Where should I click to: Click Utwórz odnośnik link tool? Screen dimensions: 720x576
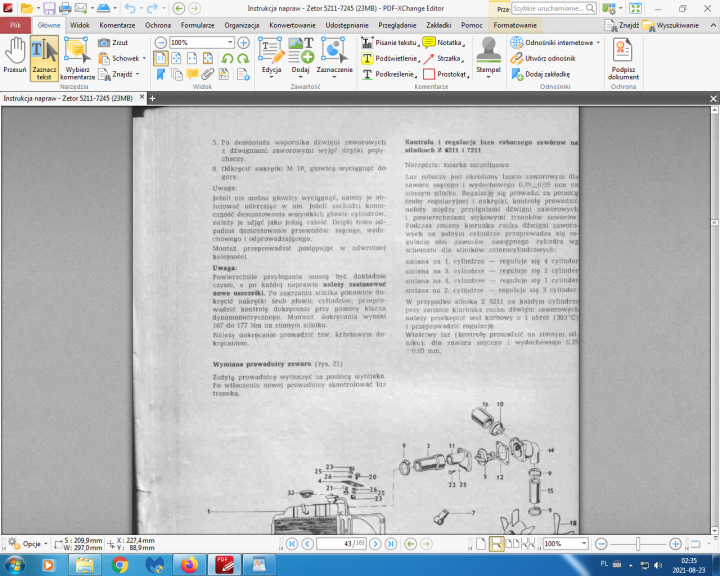pyautogui.click(x=546, y=58)
